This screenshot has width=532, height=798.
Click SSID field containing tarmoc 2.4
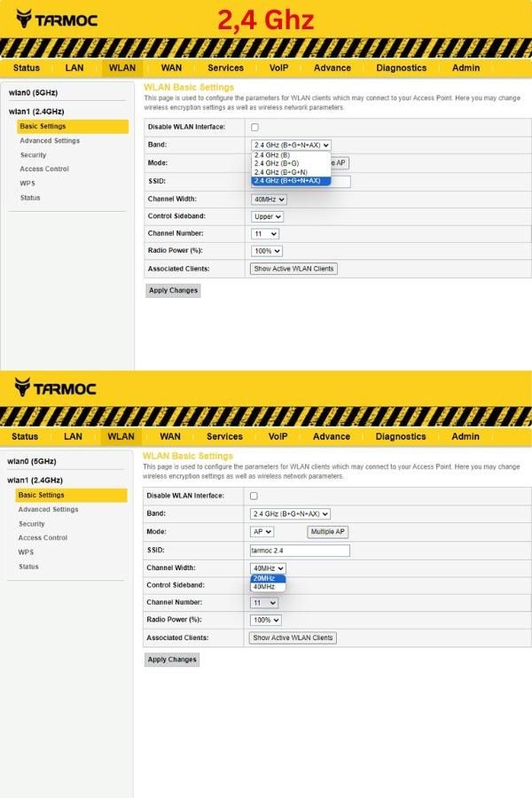pyautogui.click(x=300, y=551)
